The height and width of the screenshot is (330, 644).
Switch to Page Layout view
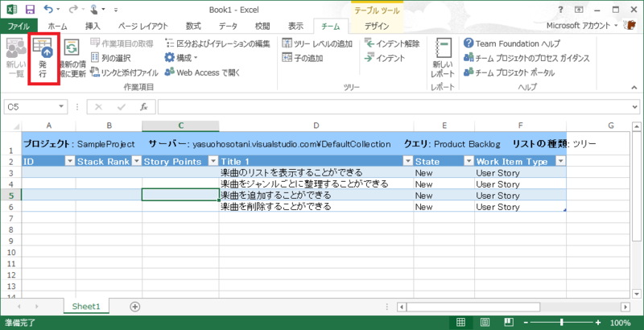pos(485,322)
